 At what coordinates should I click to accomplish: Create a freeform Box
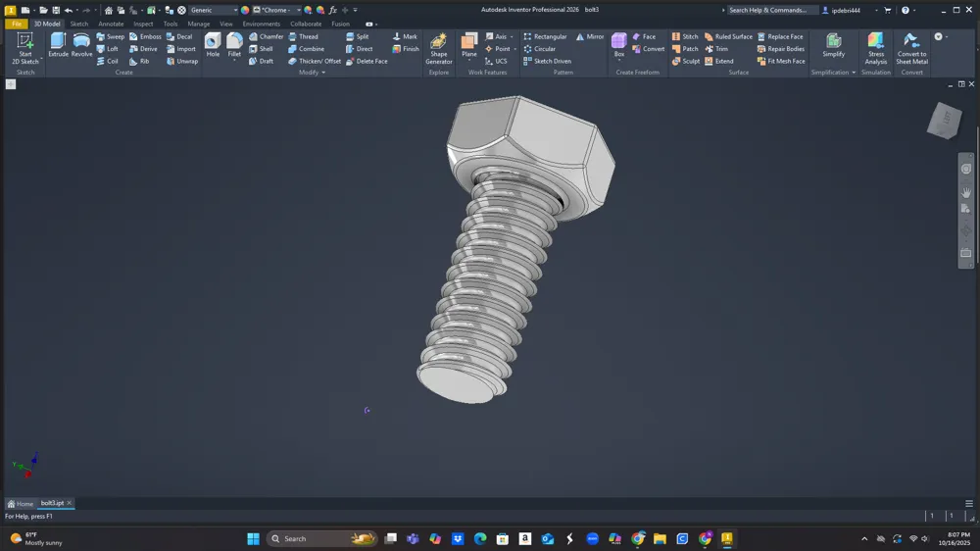618,44
